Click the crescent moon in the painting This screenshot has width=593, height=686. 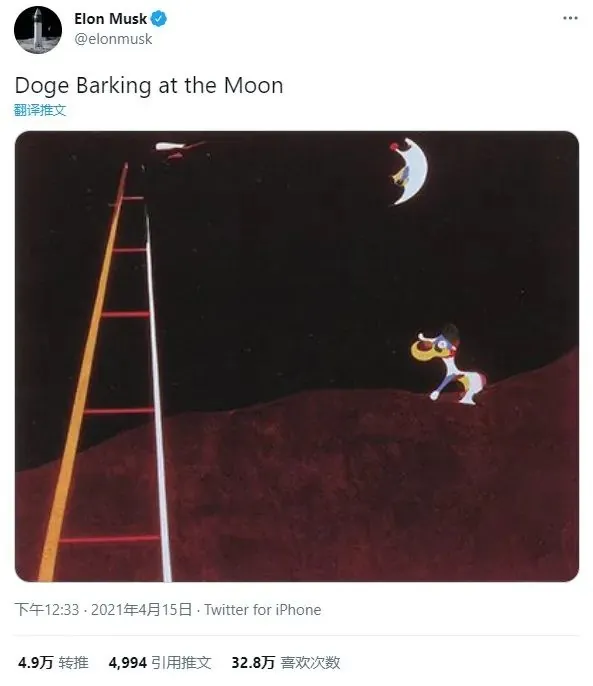click(409, 171)
